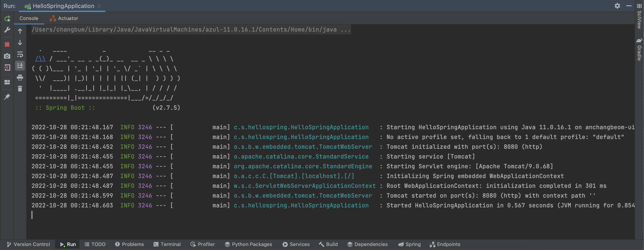Viewport: 644px width, 250px height.
Task: Expand the folded java command line ellipsis
Action: pyautogui.click(x=346, y=30)
